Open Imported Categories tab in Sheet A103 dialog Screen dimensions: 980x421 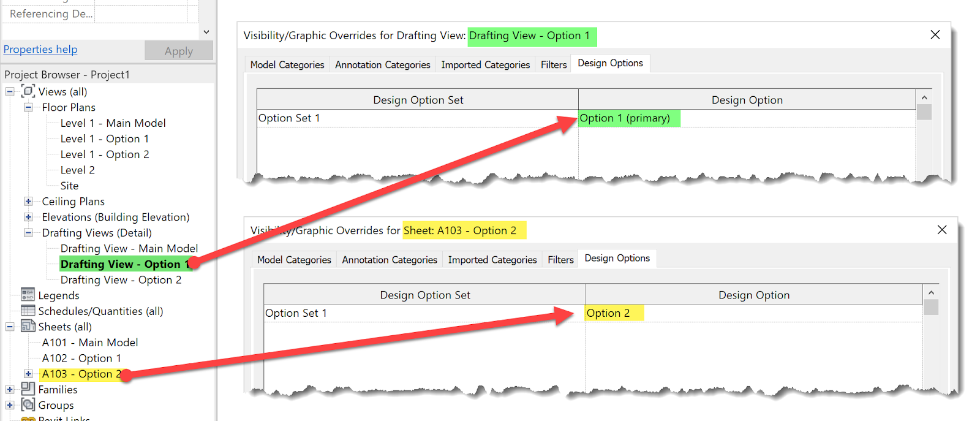(492, 259)
